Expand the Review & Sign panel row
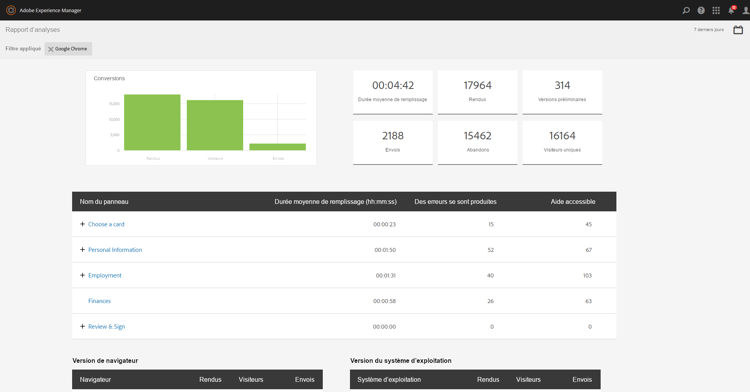Image resolution: width=750 pixels, height=392 pixels. pos(82,327)
